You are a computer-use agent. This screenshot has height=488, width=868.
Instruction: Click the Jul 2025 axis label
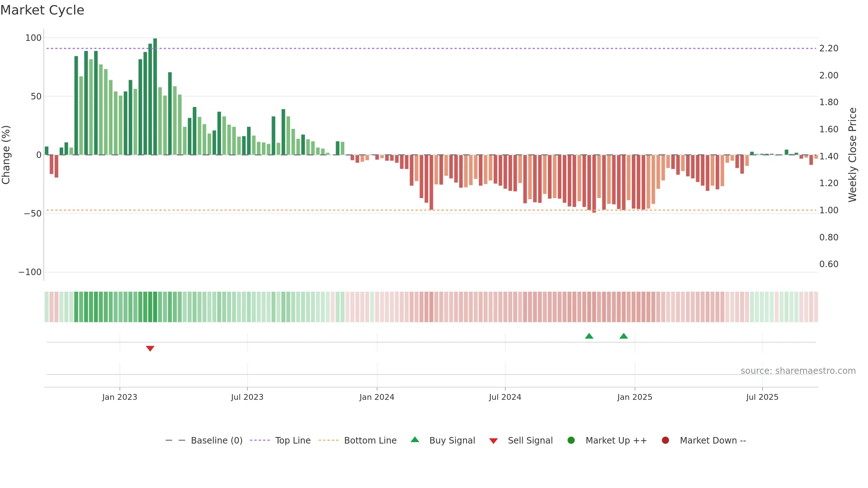click(x=762, y=397)
